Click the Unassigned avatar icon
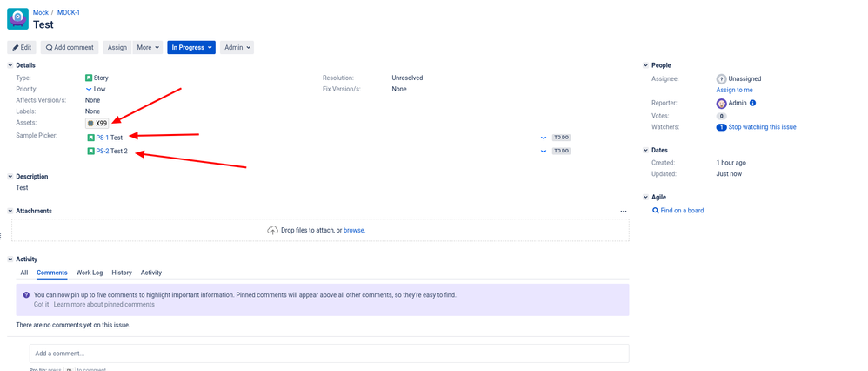Image resolution: width=868 pixels, height=371 pixels. coord(721,78)
